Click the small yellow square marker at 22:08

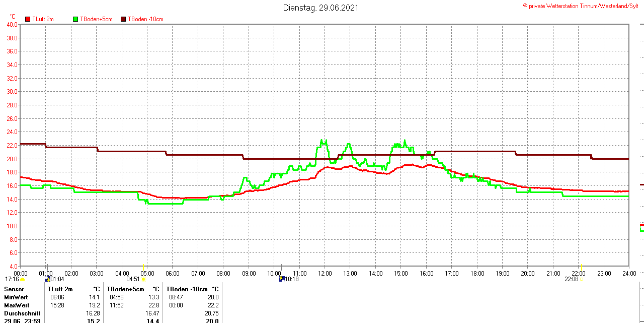(x=582, y=279)
